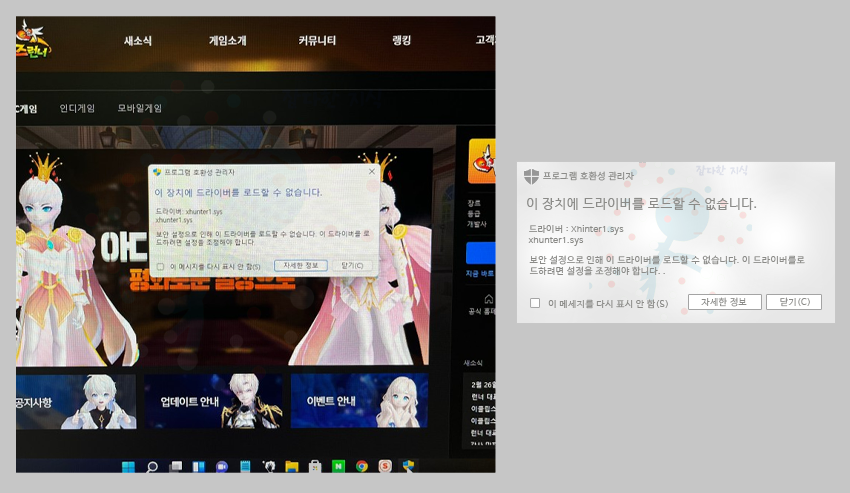This screenshot has height=493, width=850.
Task: Open the Widgets panel icon
Action: tap(198, 466)
